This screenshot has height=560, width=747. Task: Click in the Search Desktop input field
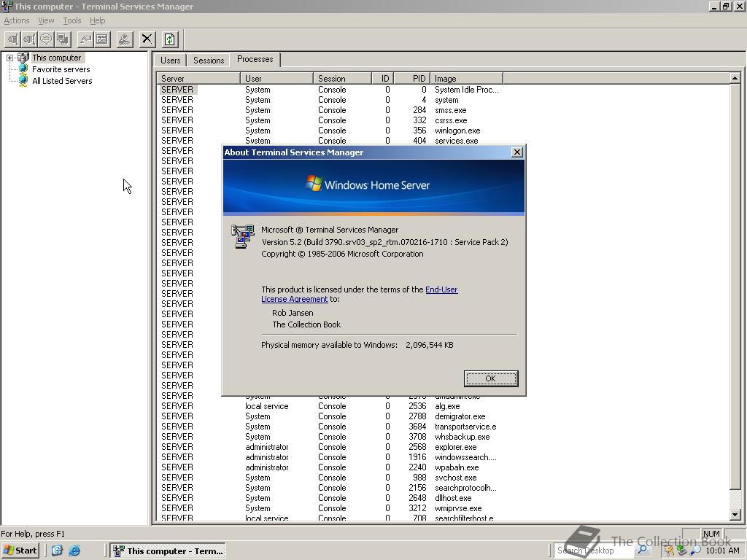593,551
